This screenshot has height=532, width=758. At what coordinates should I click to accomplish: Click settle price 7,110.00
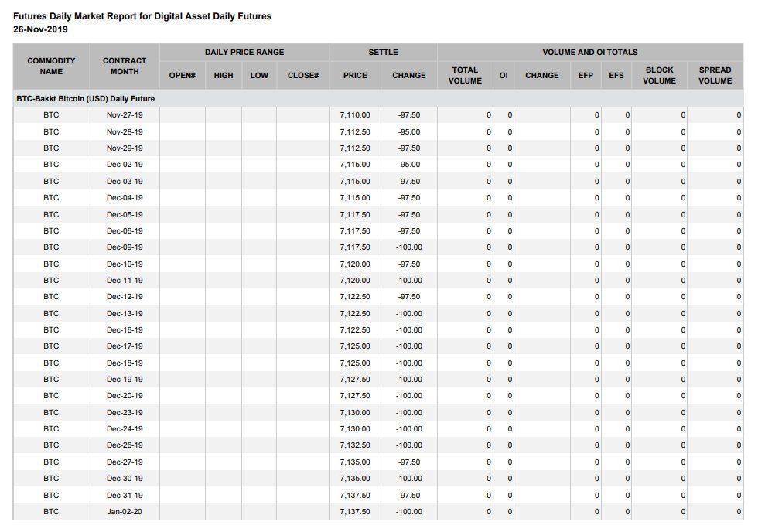[355, 115]
